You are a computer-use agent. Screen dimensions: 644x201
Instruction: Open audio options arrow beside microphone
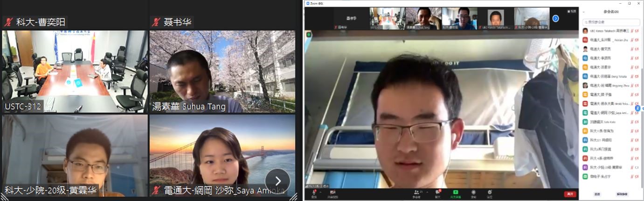[321, 192]
